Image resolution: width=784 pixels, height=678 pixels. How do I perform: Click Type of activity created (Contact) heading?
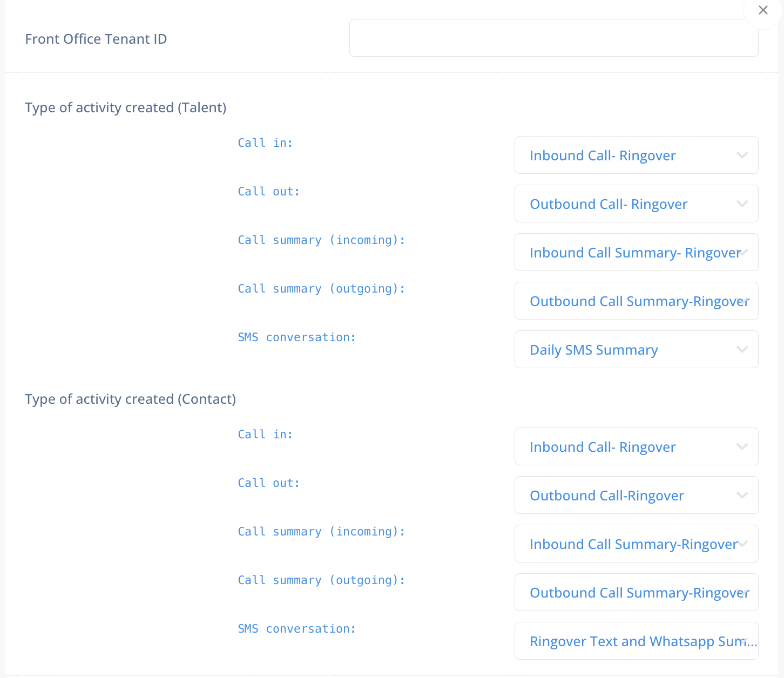(130, 399)
